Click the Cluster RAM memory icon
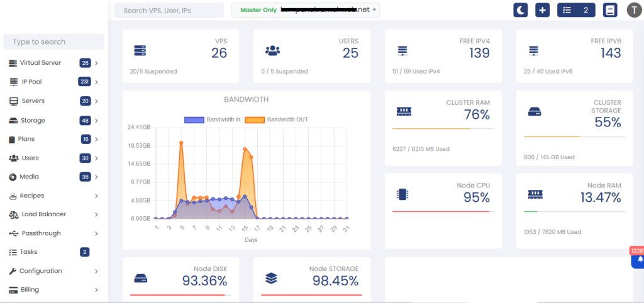The width and height of the screenshot is (644, 303). [403, 111]
